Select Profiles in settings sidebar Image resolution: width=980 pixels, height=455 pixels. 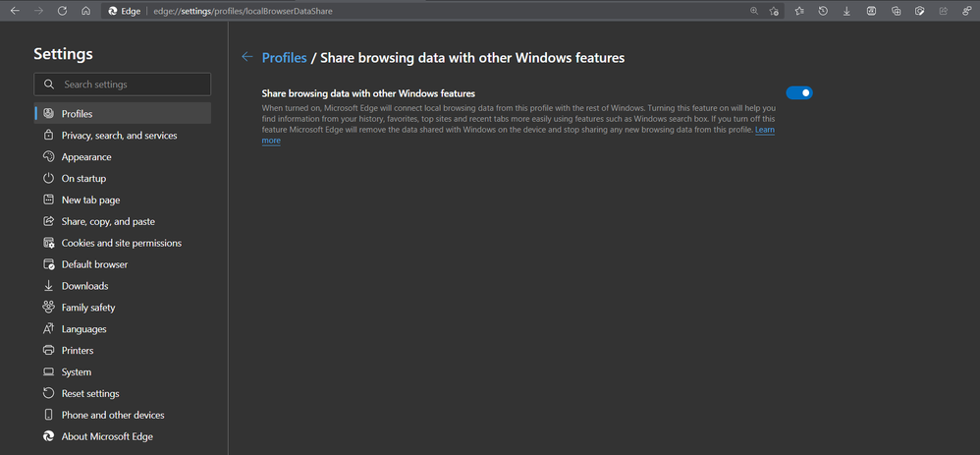click(x=123, y=114)
